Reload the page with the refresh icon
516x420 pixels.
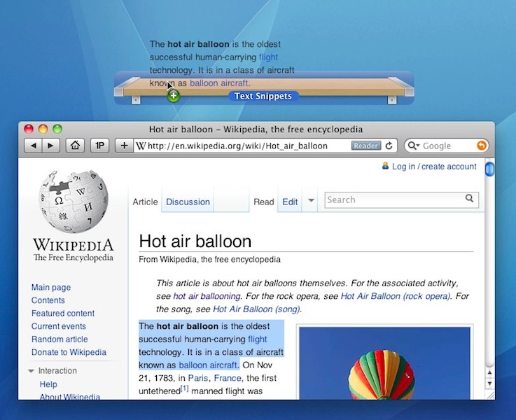coord(390,146)
